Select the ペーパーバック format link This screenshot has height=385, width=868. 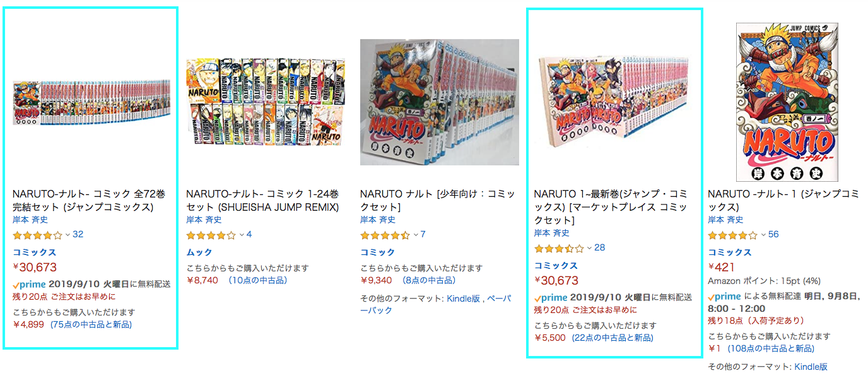[436, 304]
